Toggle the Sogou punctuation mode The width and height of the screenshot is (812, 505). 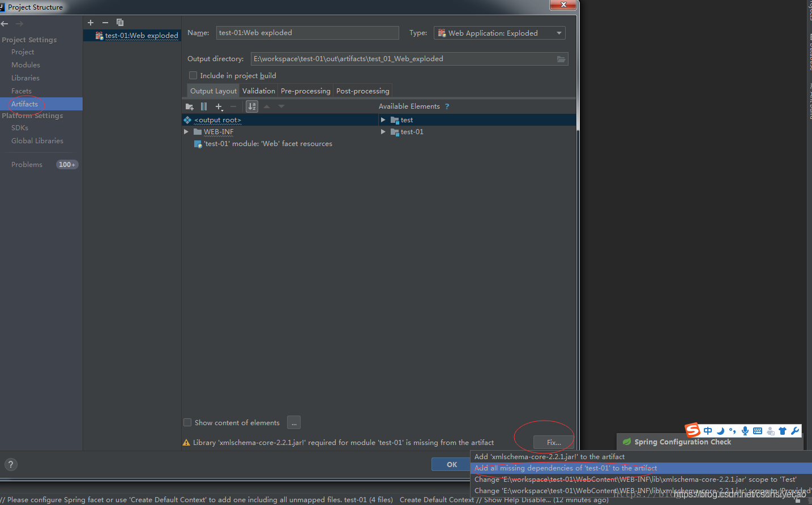(x=733, y=431)
